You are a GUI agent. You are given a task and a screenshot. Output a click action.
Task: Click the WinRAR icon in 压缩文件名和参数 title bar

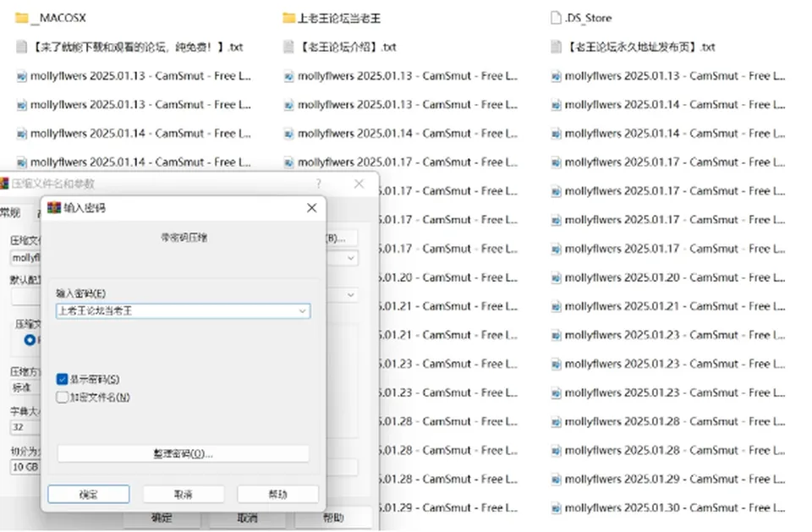pos(4,184)
